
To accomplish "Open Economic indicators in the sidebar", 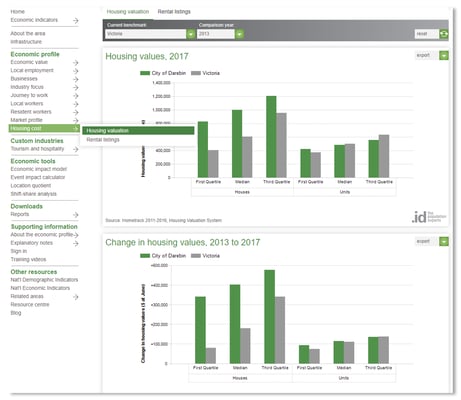I will coord(34,20).
